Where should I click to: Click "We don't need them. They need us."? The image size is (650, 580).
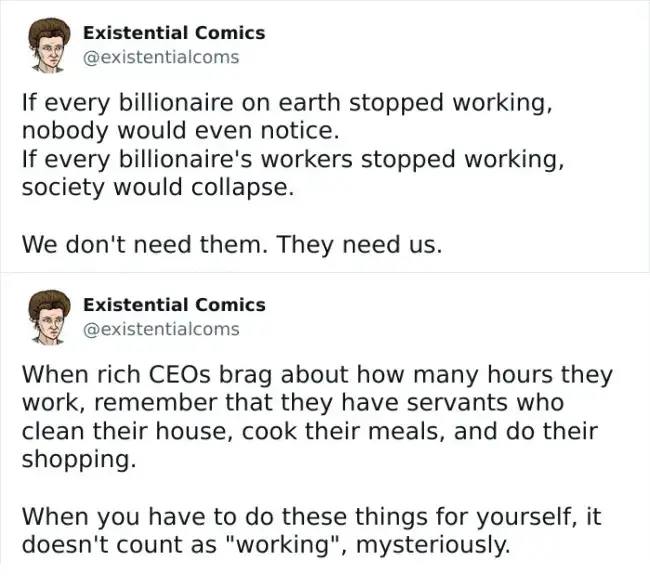(x=231, y=245)
